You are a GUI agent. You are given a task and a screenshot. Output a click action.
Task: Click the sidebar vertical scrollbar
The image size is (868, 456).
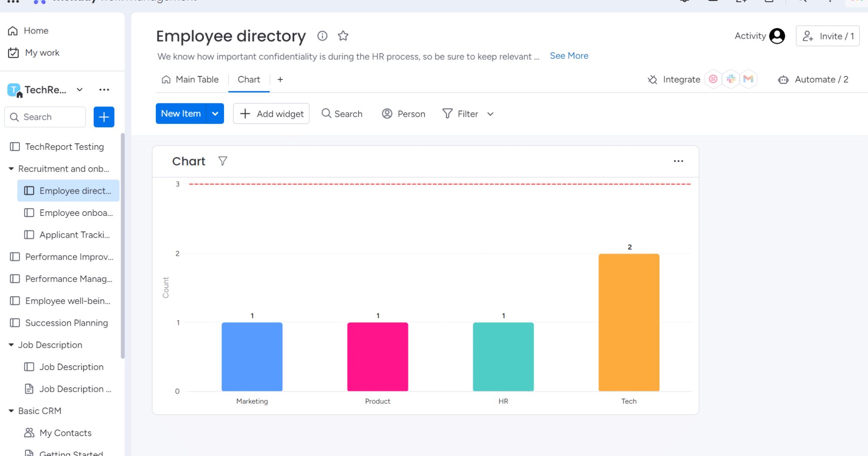(x=122, y=246)
